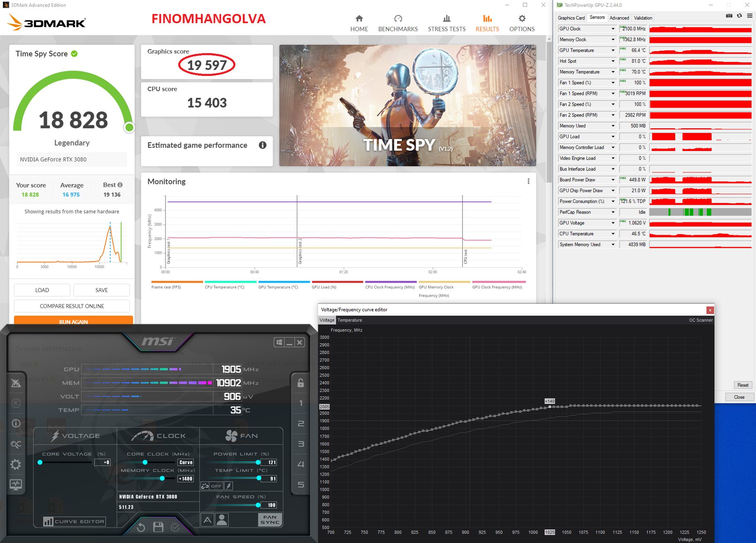
Task: Select the Temperature tab in curve editor
Action: click(350, 320)
